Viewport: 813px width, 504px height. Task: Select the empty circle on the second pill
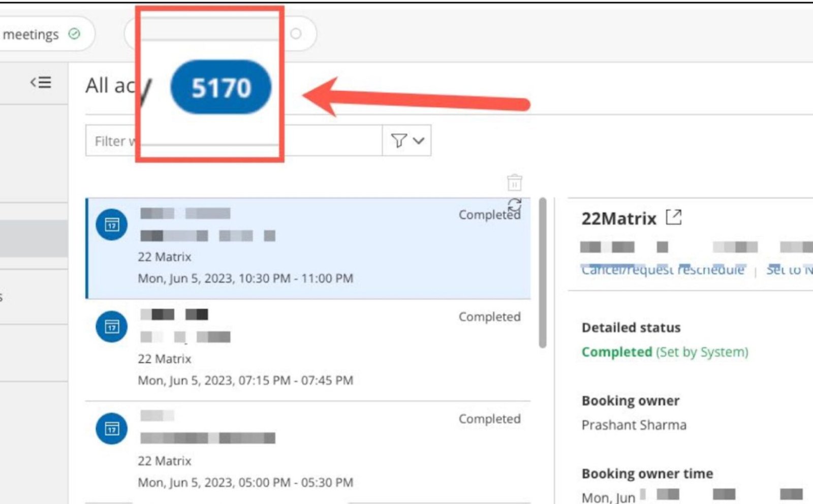coord(296,34)
